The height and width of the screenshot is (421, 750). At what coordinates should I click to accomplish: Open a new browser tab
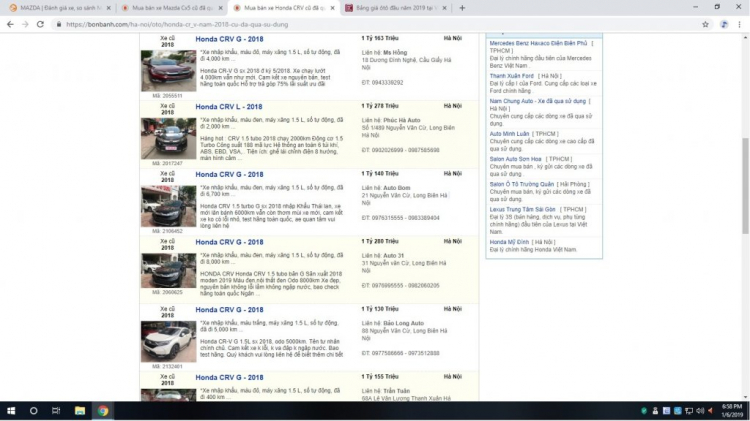(x=462, y=8)
